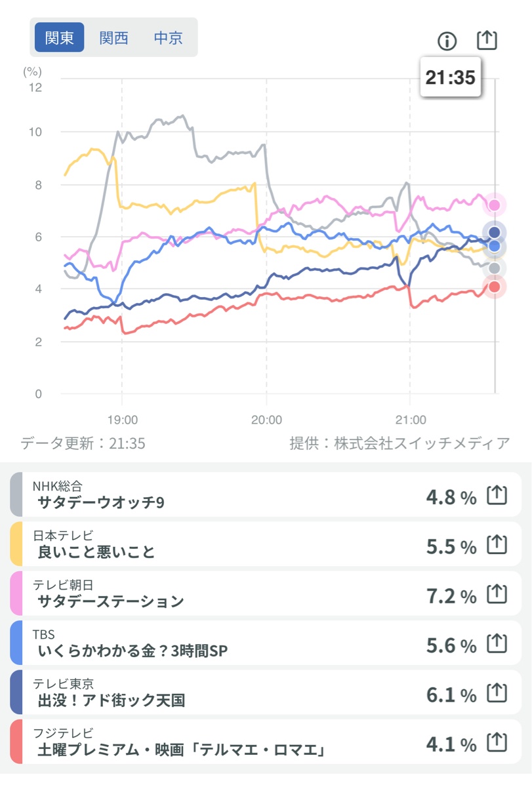Screen dimensions: 532x787
Task: Share the 日本テレビ 良いこと悪いこと rating
Action: coord(497,546)
